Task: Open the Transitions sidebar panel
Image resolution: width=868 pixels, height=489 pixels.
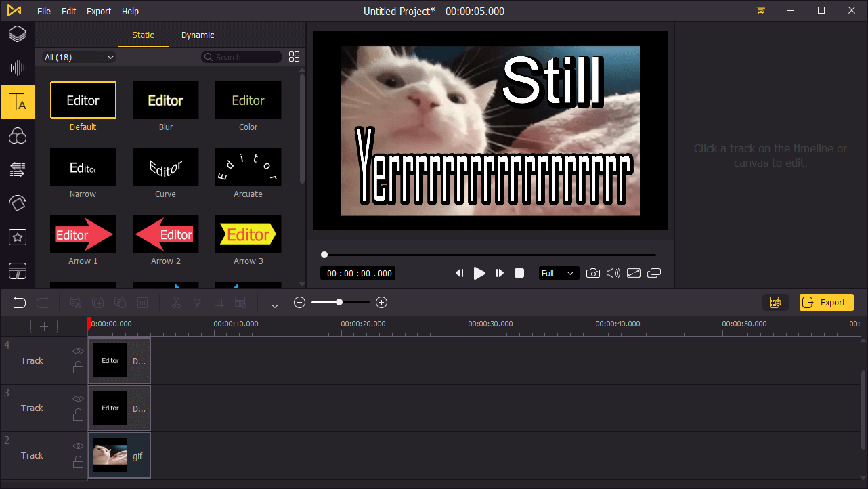Action: pos(18,169)
